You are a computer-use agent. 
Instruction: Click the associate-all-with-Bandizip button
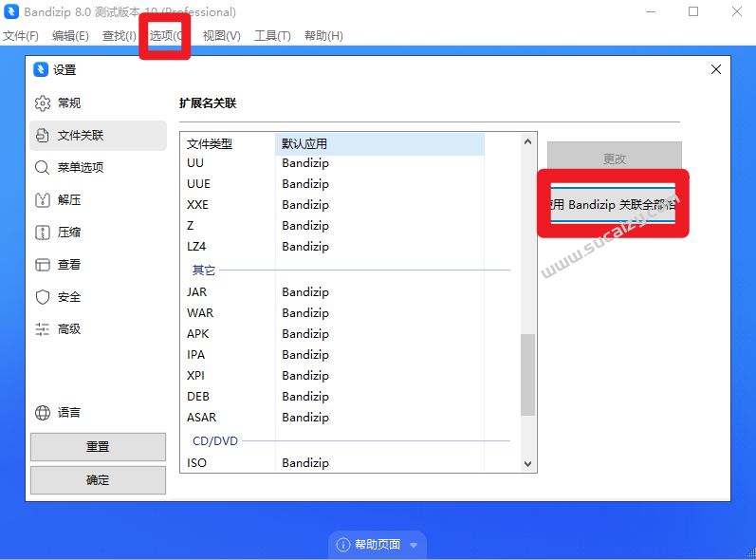[613, 204]
